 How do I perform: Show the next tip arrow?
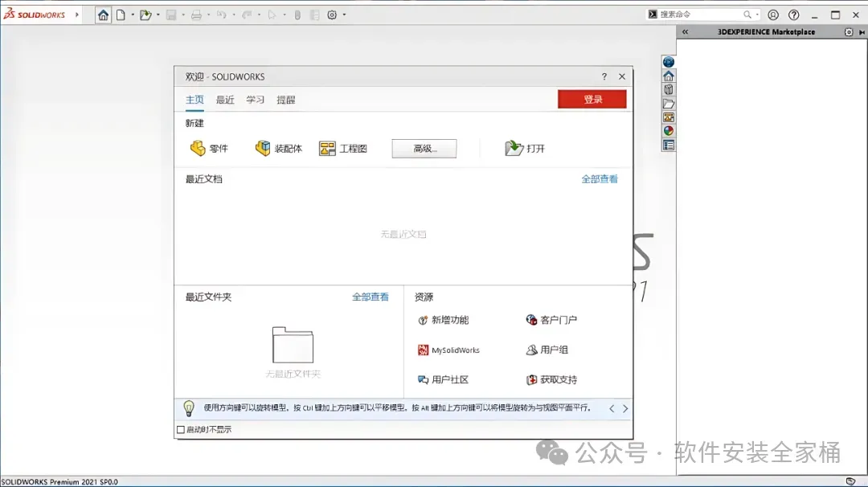tap(625, 408)
